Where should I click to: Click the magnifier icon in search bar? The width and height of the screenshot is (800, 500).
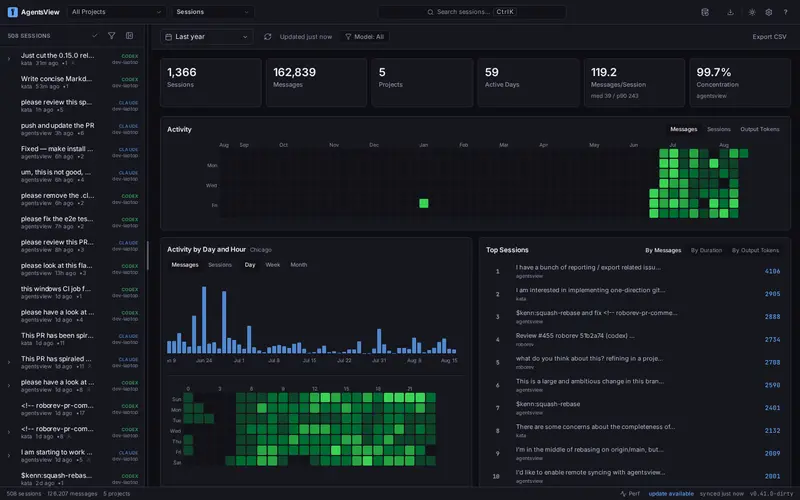430,12
